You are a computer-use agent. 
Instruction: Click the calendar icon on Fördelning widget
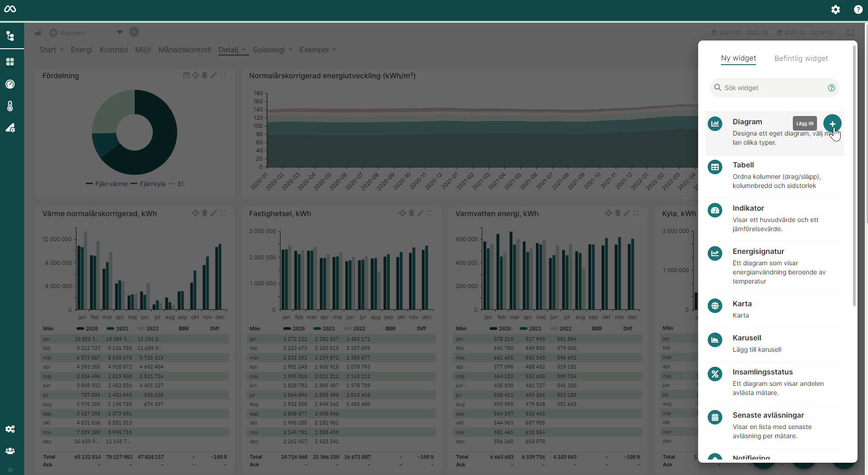click(x=186, y=75)
